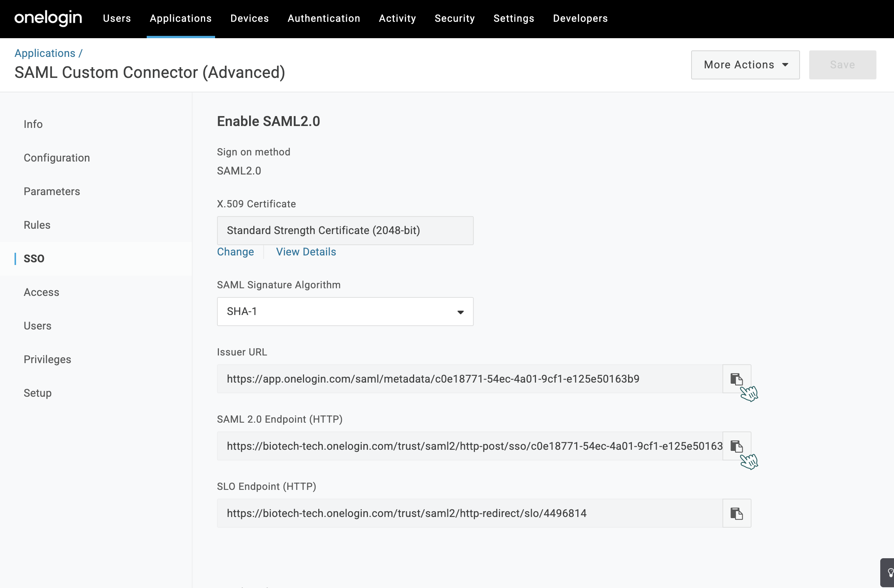Open the Developers navigation menu
The image size is (894, 588).
tap(580, 18)
